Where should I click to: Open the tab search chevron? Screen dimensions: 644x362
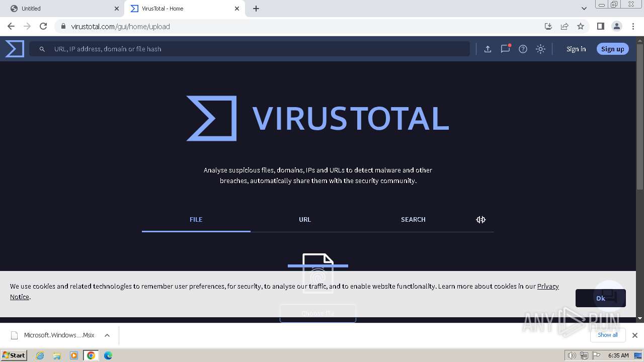pyautogui.click(x=584, y=9)
